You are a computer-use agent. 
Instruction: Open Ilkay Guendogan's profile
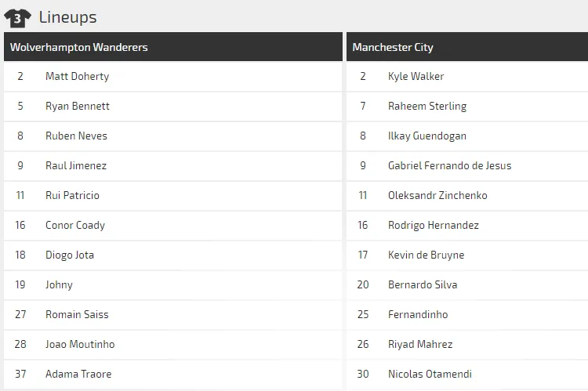pyautogui.click(x=426, y=136)
